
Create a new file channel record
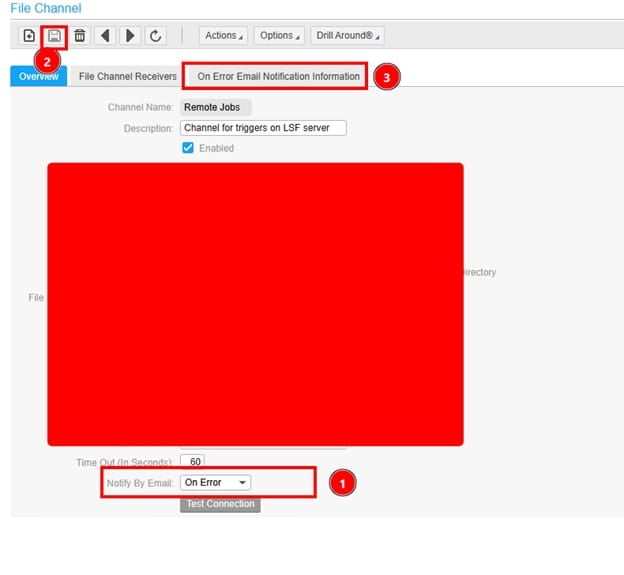pyautogui.click(x=29, y=36)
